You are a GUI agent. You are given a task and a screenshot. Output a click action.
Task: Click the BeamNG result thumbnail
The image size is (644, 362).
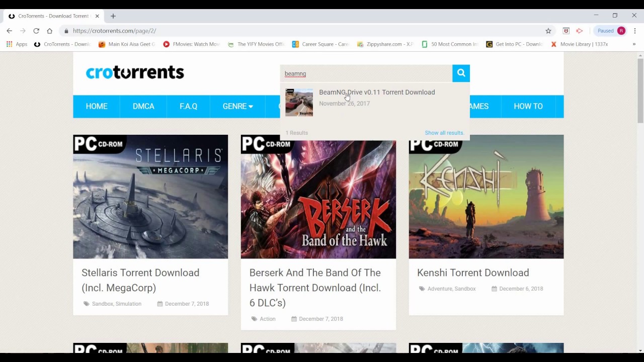299,103
